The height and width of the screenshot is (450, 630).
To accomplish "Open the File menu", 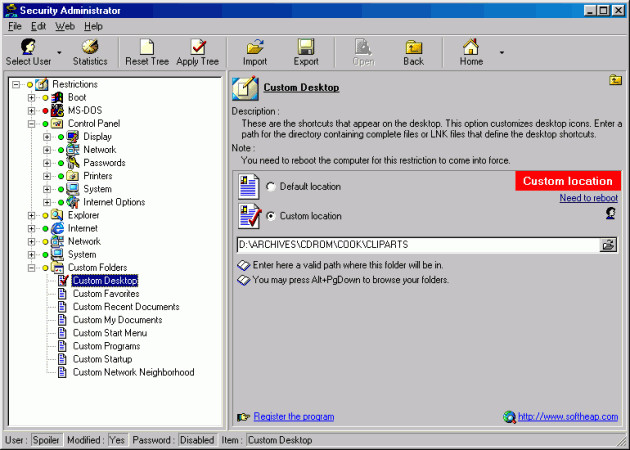I will (x=15, y=27).
